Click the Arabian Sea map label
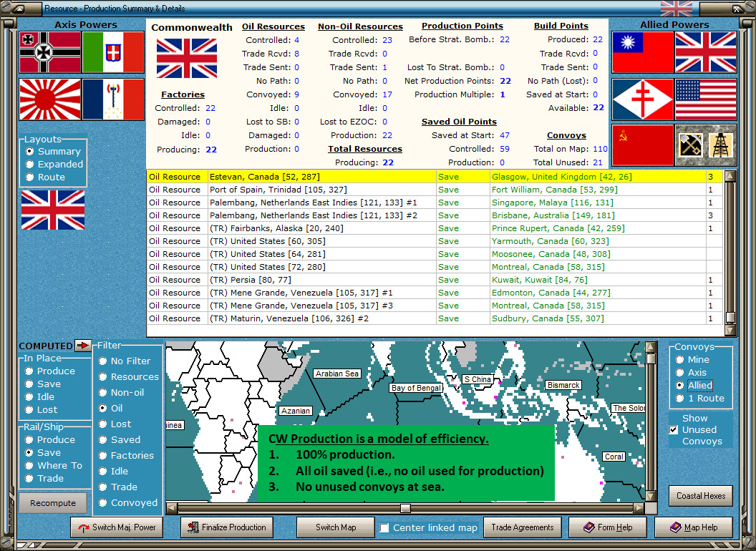The width and height of the screenshot is (756, 551). (337, 374)
